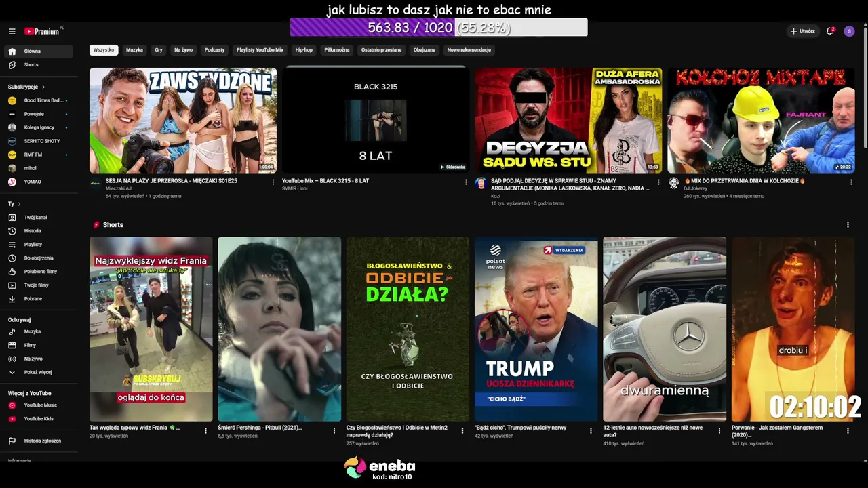
Task: Play the DECYZJA SĄDU WS. STU thumbnail
Action: coord(568,121)
